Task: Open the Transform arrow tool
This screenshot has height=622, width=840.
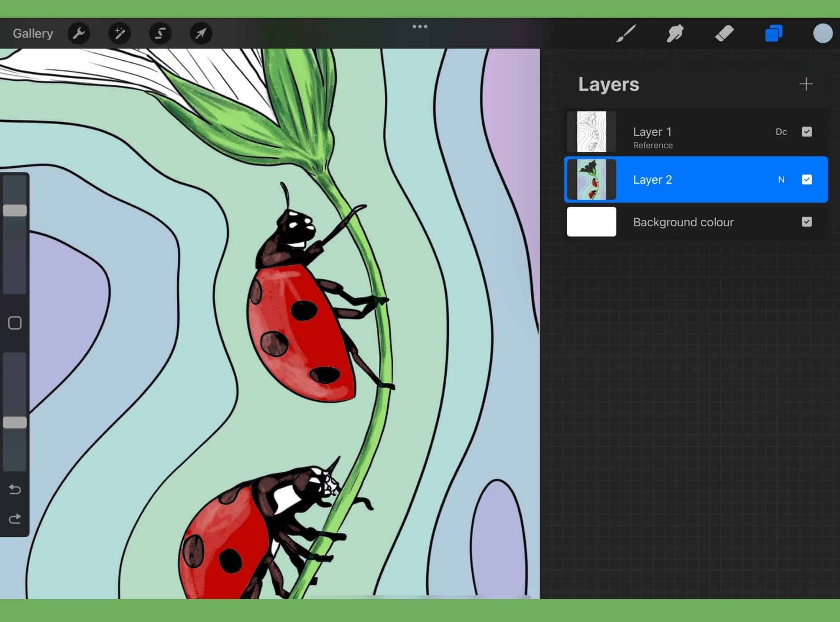Action: coord(201,33)
